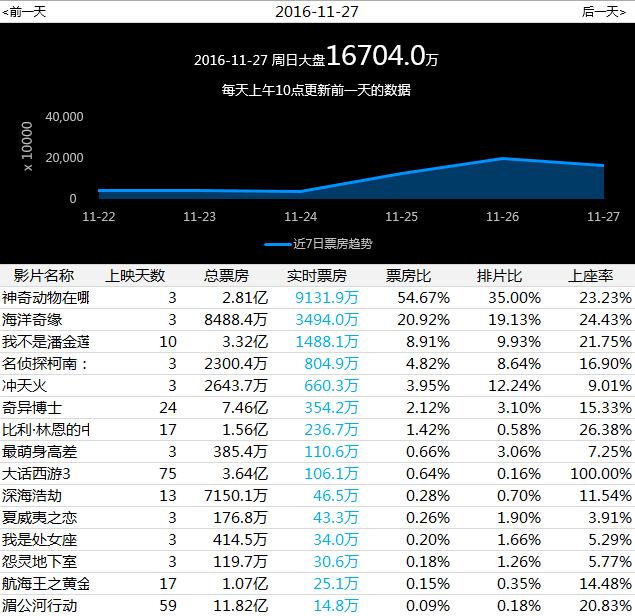Click the 2016-11-27 date title at top
Viewport: 635px width, 616px height.
coord(317,12)
